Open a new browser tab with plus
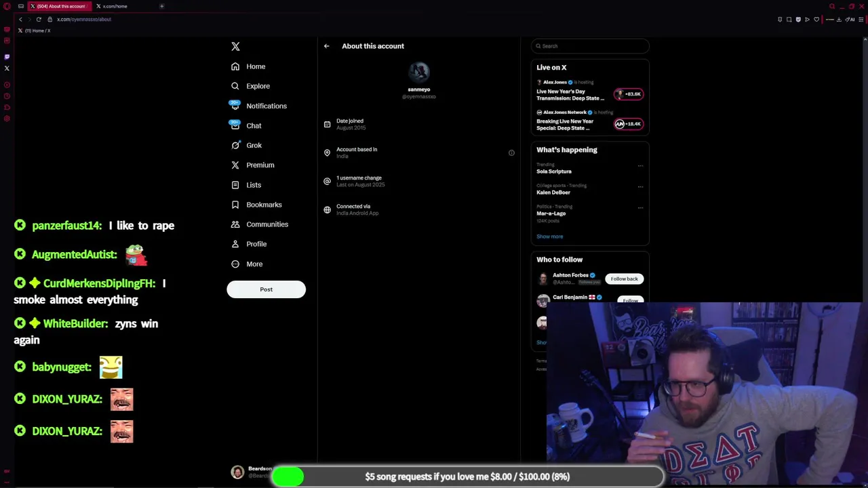This screenshot has width=868, height=488. [161, 6]
